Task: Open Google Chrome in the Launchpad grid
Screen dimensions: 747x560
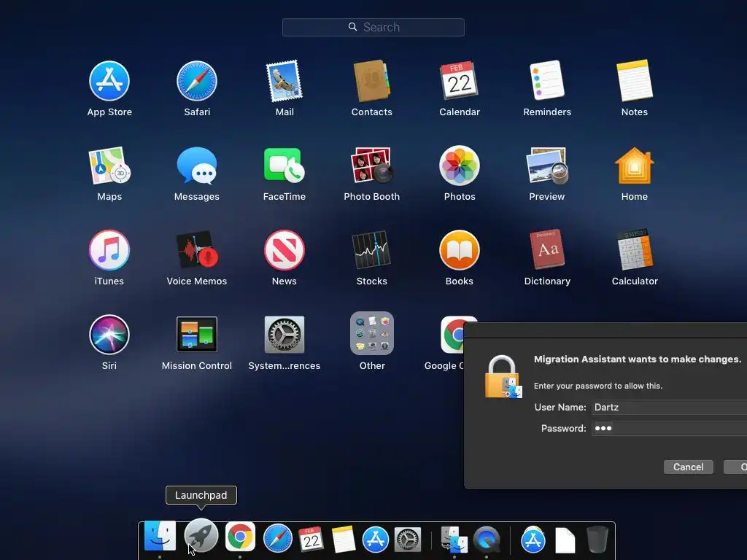Action: (452, 334)
